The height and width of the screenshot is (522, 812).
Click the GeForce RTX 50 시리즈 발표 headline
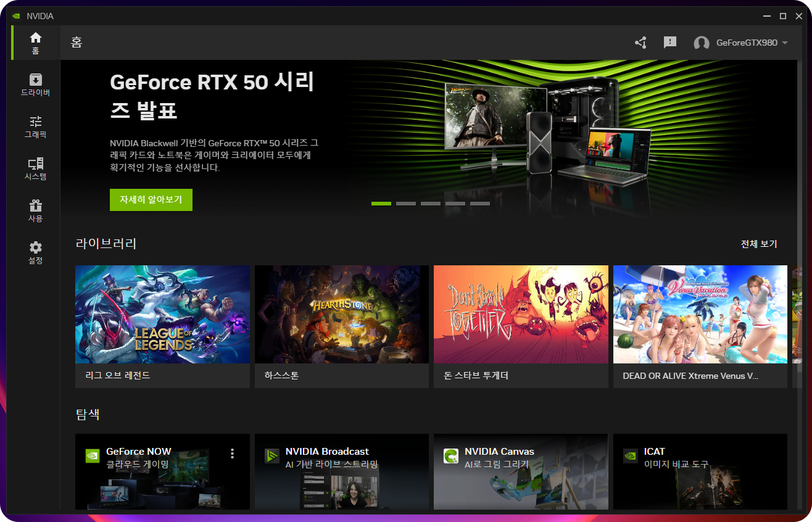(212, 96)
